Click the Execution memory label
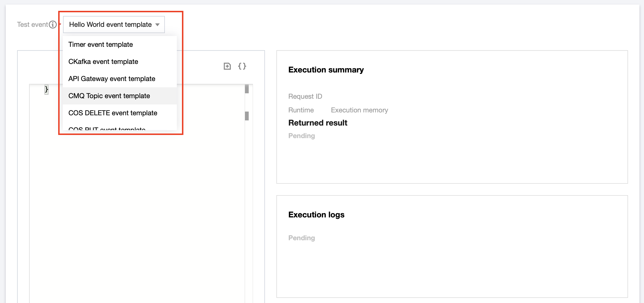This screenshot has width=644, height=303. [x=359, y=110]
